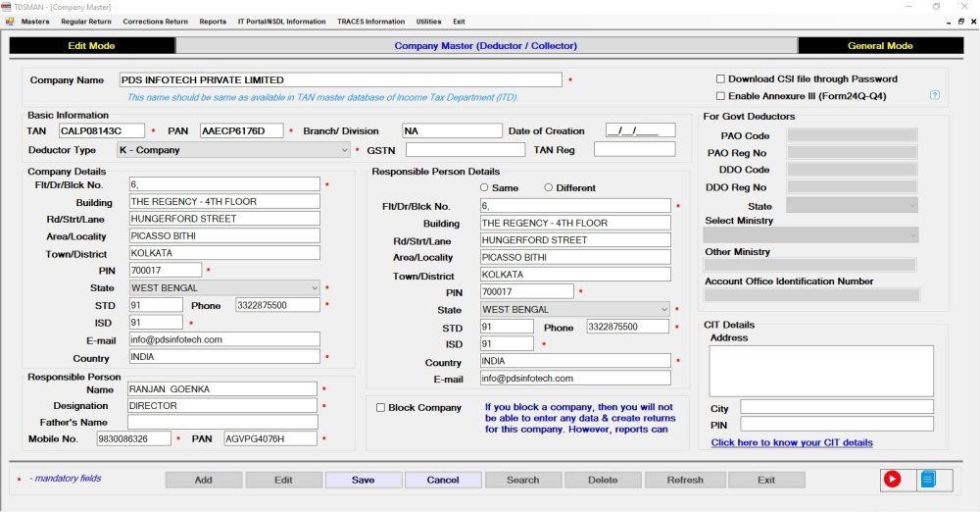Click Company Details Country field
This screenshot has height=512, width=980.
tap(224, 357)
